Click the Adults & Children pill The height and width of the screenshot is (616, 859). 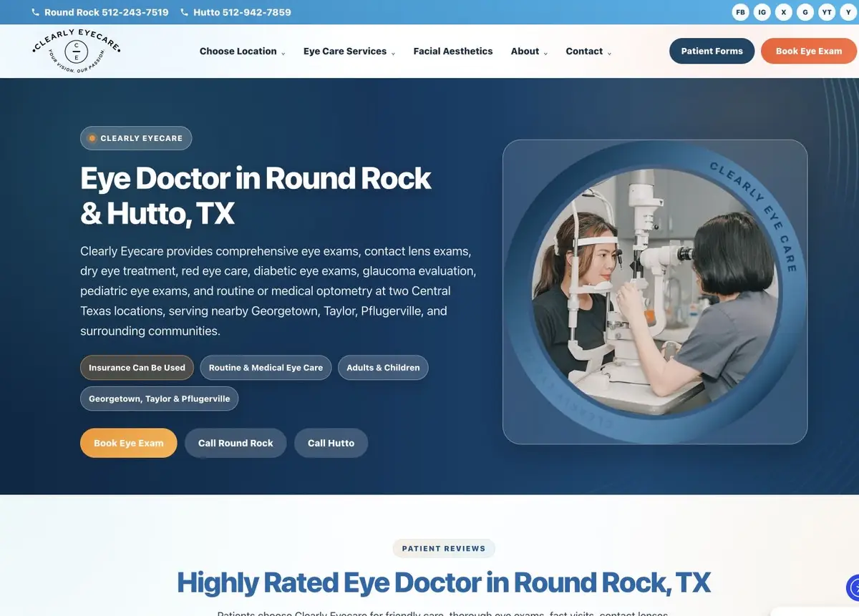click(383, 368)
